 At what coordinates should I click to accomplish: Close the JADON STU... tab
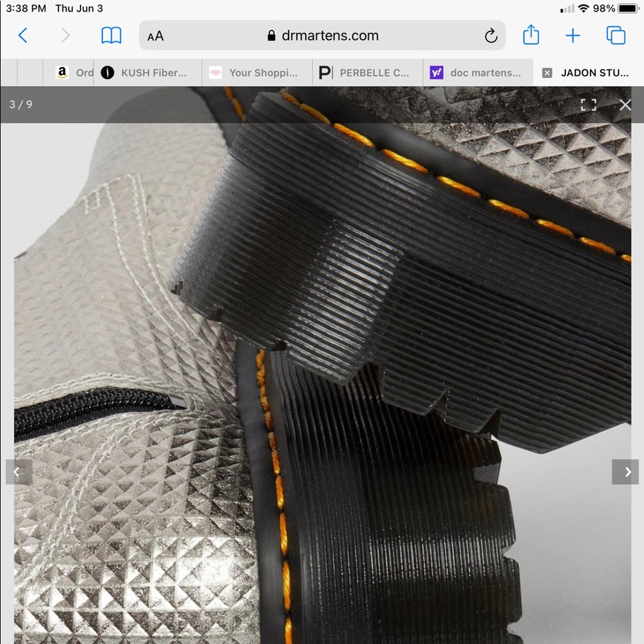coord(547,73)
